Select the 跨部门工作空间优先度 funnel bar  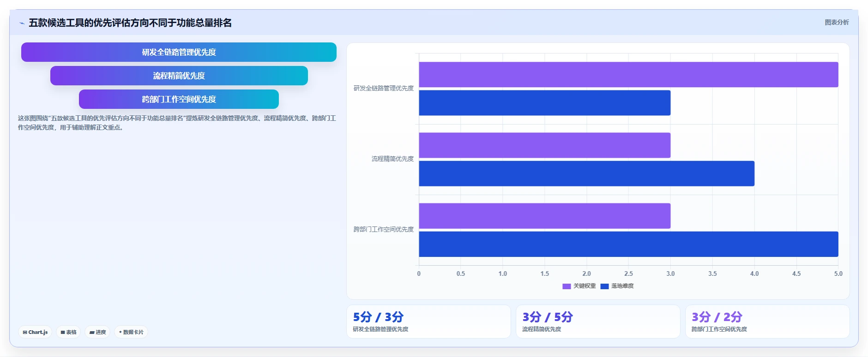(x=179, y=99)
